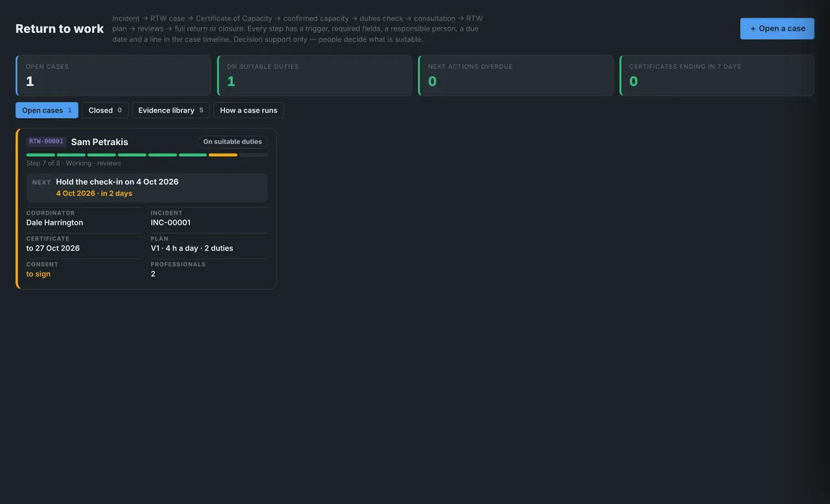
Task: Open the Evidence library tab
Action: 171,110
